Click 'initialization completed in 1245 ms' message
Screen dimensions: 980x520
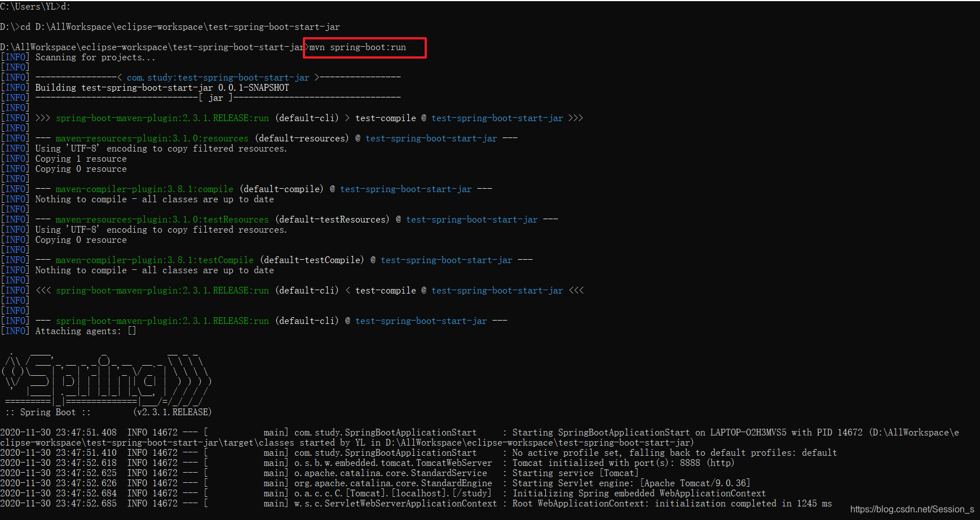click(743, 504)
